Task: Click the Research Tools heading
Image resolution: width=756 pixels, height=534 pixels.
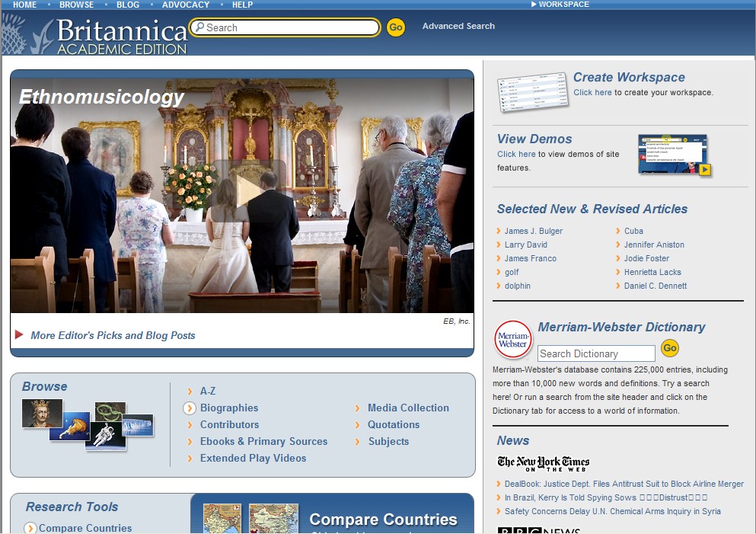Action: [72, 507]
